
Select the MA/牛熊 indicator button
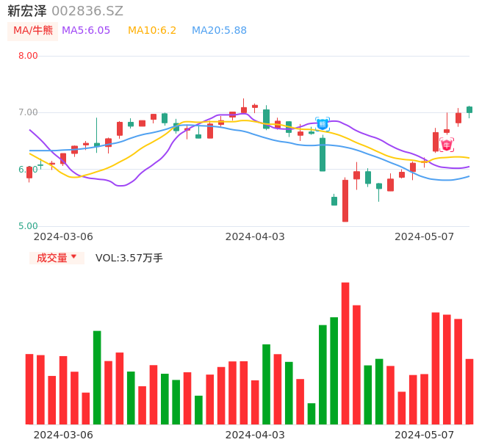33,31
